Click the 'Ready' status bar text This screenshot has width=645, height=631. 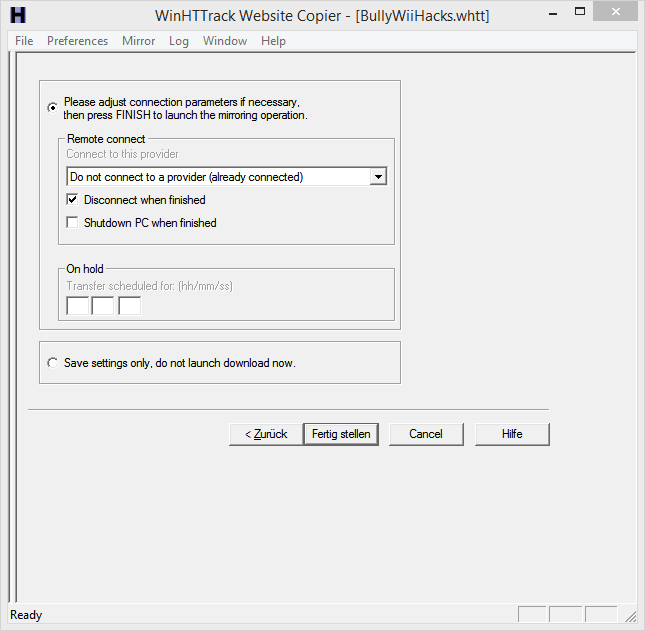pyautogui.click(x=26, y=615)
